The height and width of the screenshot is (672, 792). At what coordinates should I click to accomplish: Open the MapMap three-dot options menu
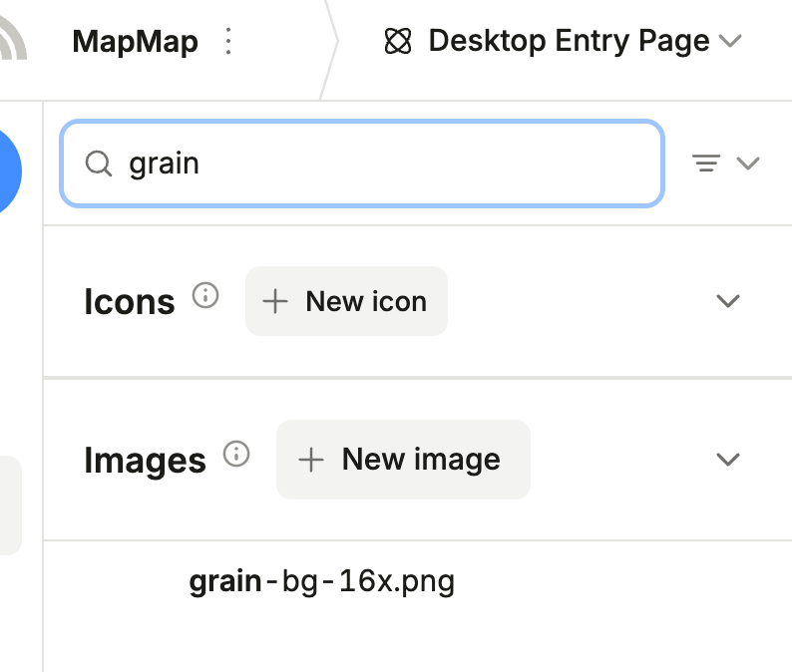click(x=229, y=42)
